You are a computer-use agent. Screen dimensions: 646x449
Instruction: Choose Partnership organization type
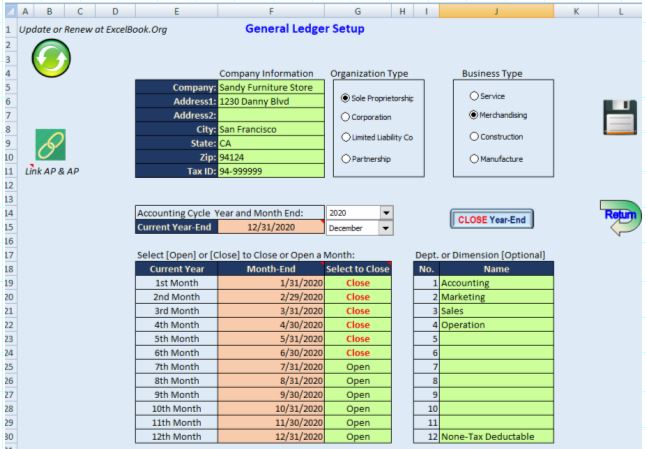346,159
